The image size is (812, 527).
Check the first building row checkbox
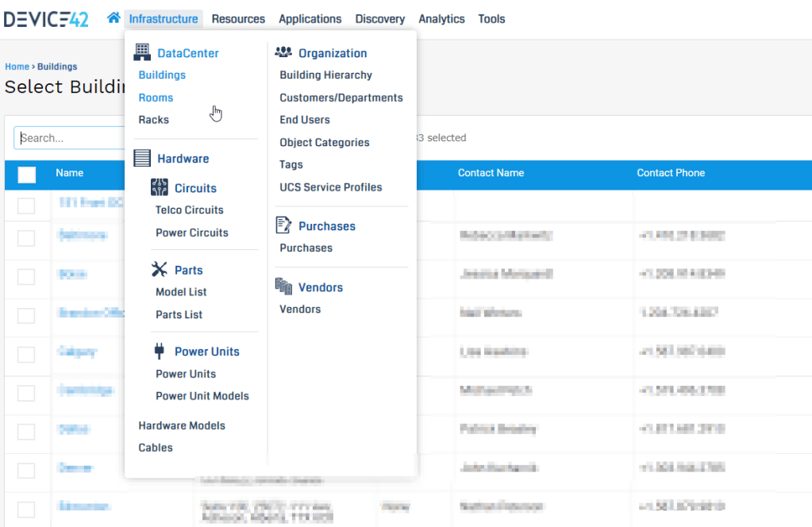point(26,206)
